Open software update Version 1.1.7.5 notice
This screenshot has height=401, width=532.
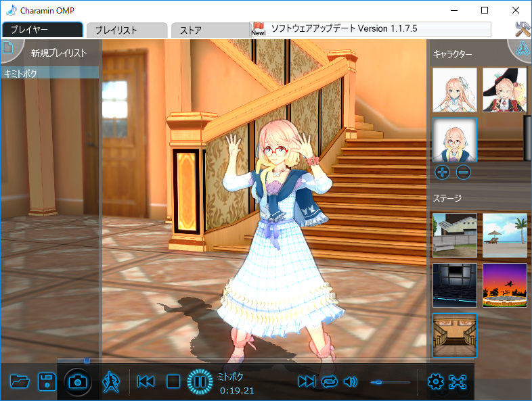(370, 29)
